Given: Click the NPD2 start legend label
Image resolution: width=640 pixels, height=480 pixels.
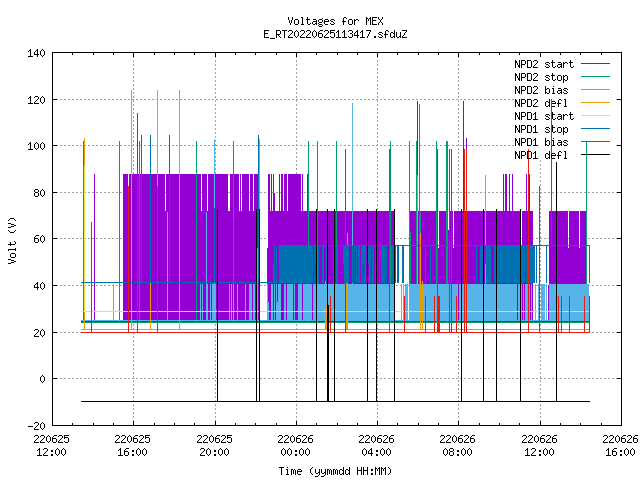Looking at the screenshot, I should click(544, 64).
